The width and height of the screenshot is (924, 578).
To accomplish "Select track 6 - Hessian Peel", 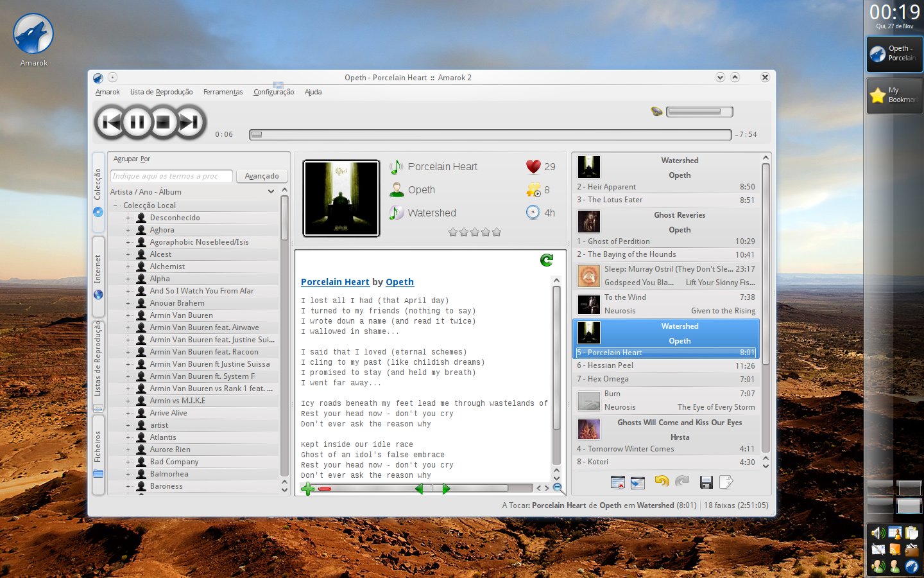I will (x=665, y=365).
